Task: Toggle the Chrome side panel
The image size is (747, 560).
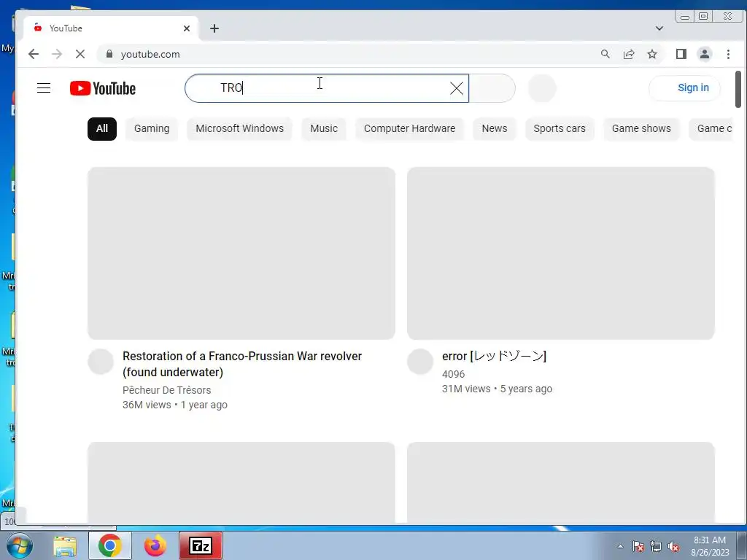Action: (681, 54)
